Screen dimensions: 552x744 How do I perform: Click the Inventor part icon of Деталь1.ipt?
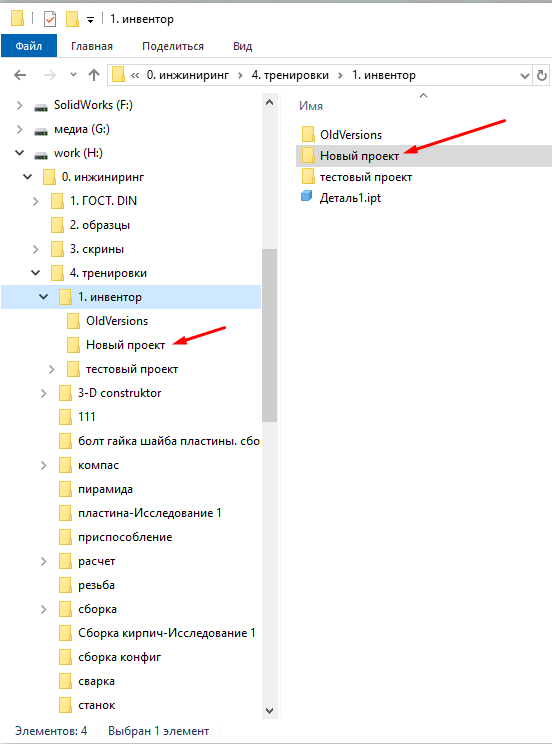(x=307, y=196)
